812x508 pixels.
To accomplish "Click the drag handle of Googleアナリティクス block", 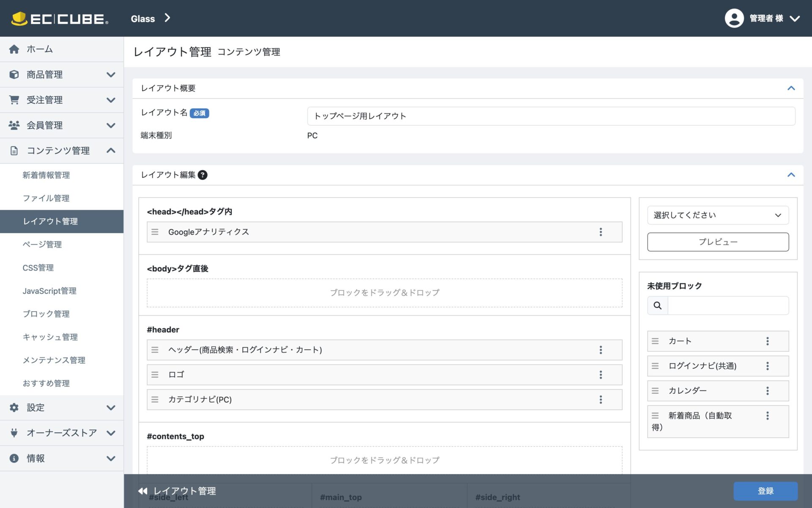I will (x=155, y=232).
